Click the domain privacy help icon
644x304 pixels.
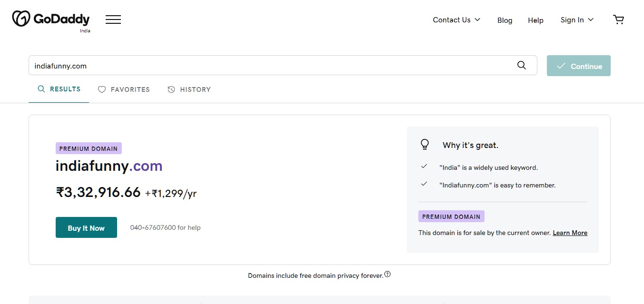tap(387, 274)
